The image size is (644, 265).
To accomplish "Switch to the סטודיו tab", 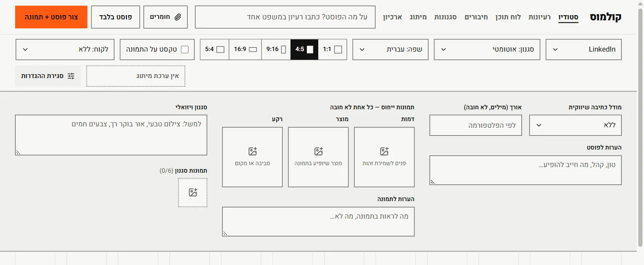I will (x=568, y=17).
